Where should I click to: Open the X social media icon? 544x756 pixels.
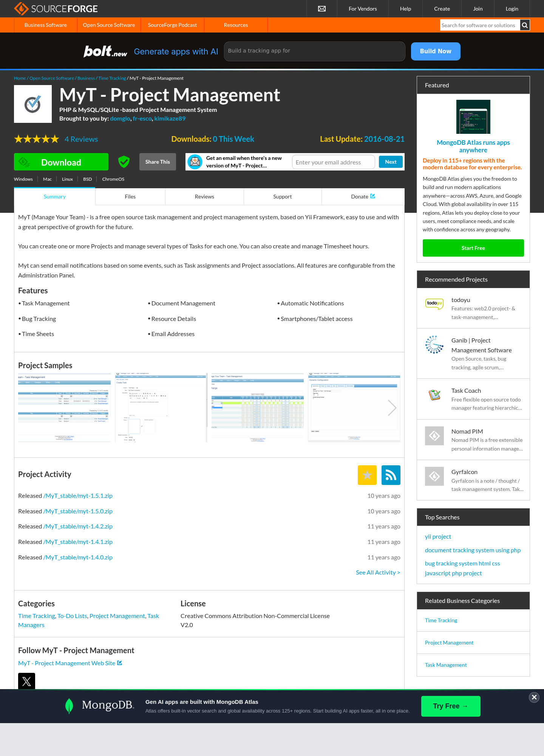tap(27, 681)
